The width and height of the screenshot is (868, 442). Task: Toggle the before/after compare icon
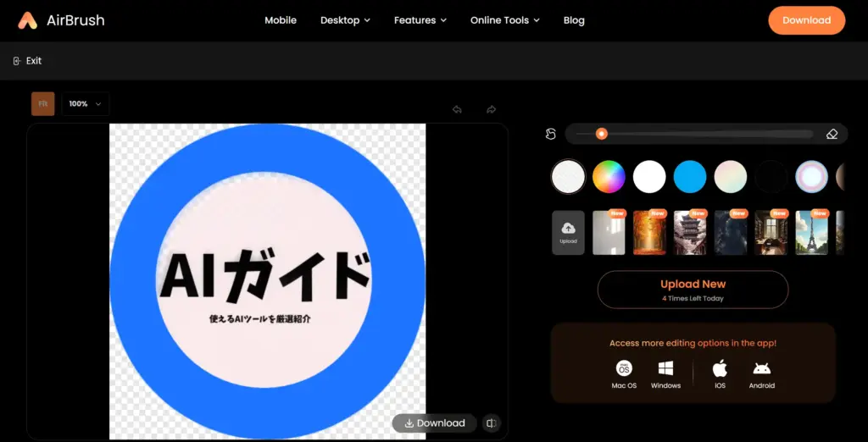pos(491,423)
